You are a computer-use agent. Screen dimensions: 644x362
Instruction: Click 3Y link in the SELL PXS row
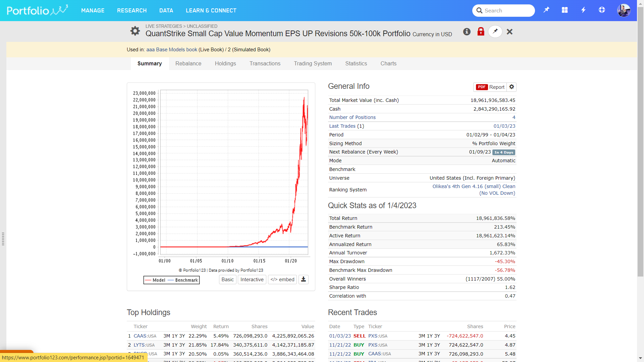click(x=437, y=336)
